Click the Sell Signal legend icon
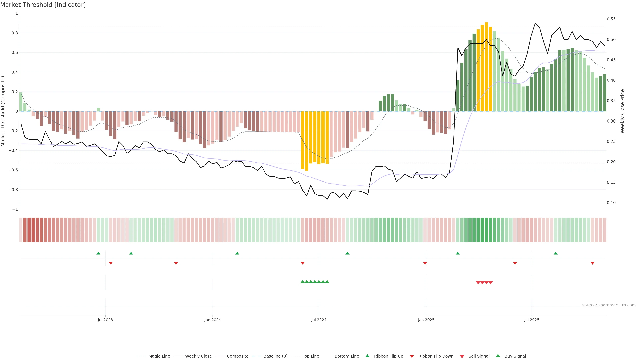This screenshot has height=362, width=644. (x=462, y=356)
